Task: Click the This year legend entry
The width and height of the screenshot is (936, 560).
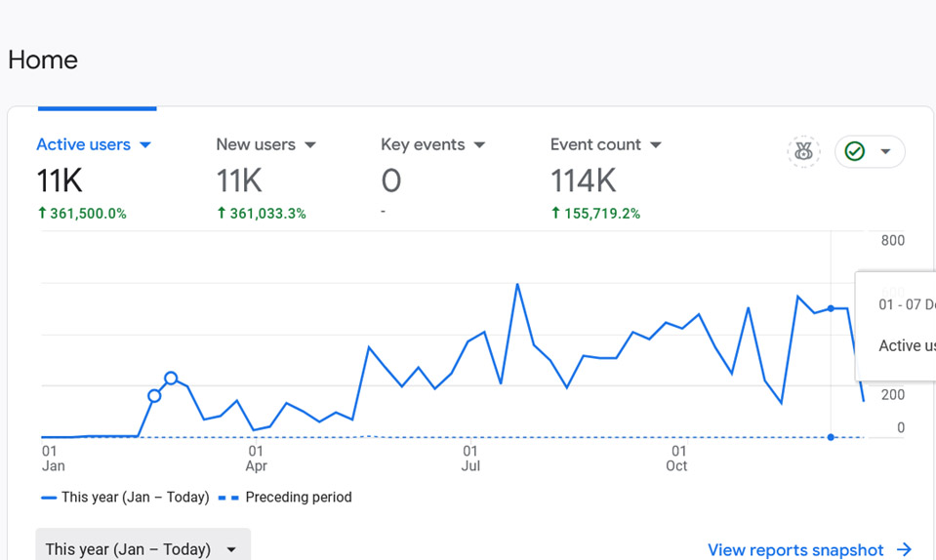Action: (x=125, y=498)
